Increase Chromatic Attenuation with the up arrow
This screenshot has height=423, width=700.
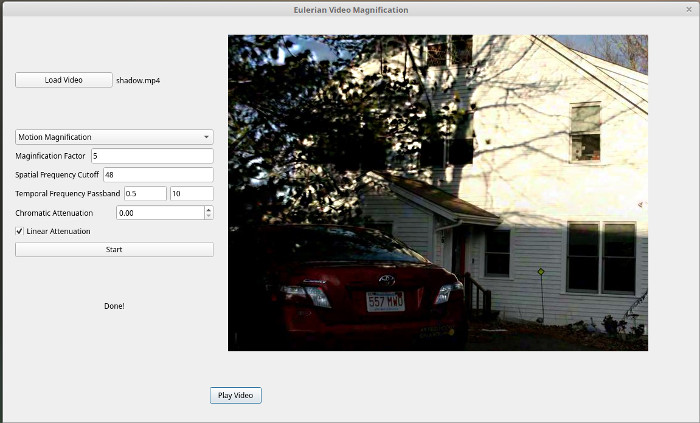click(x=208, y=209)
